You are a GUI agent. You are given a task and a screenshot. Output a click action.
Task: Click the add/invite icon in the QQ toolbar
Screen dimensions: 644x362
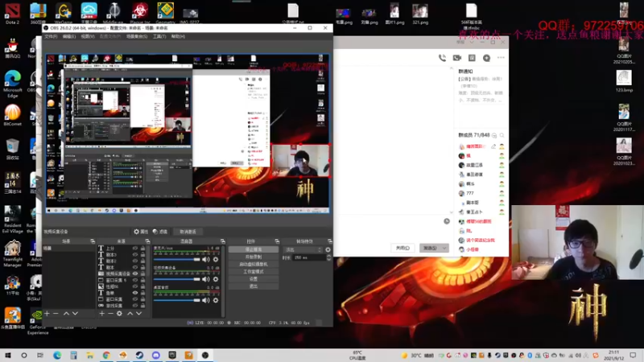click(x=486, y=58)
